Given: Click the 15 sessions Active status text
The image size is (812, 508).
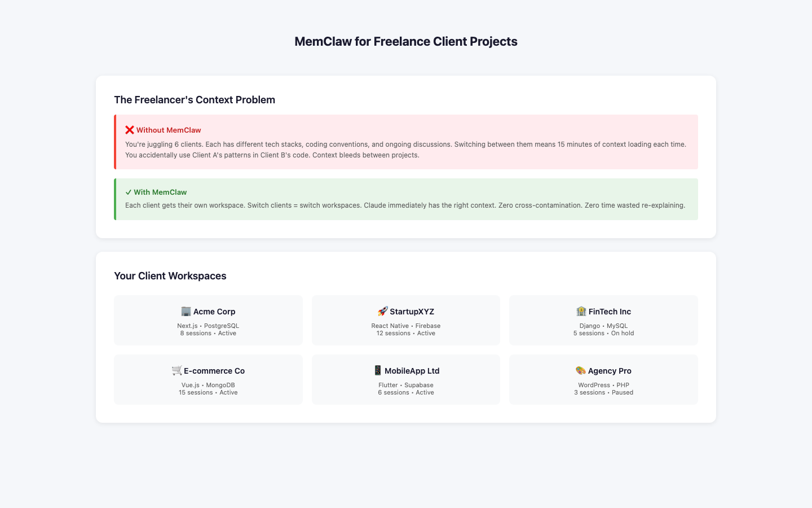Looking at the screenshot, I should (x=208, y=393).
